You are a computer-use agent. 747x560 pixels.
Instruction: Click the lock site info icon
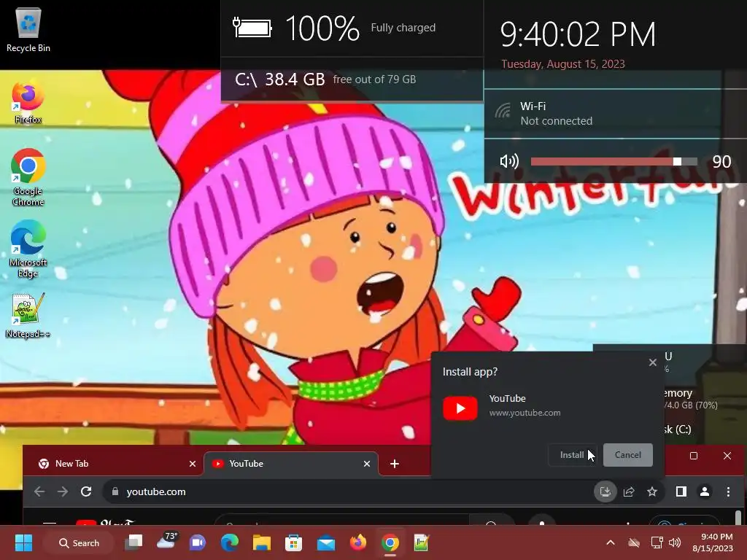pyautogui.click(x=115, y=491)
